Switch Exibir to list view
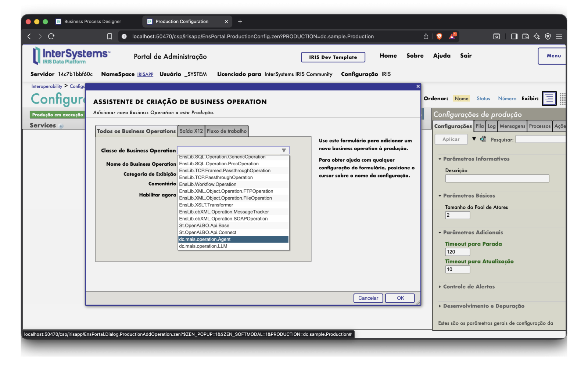588x367 pixels. coord(549,98)
